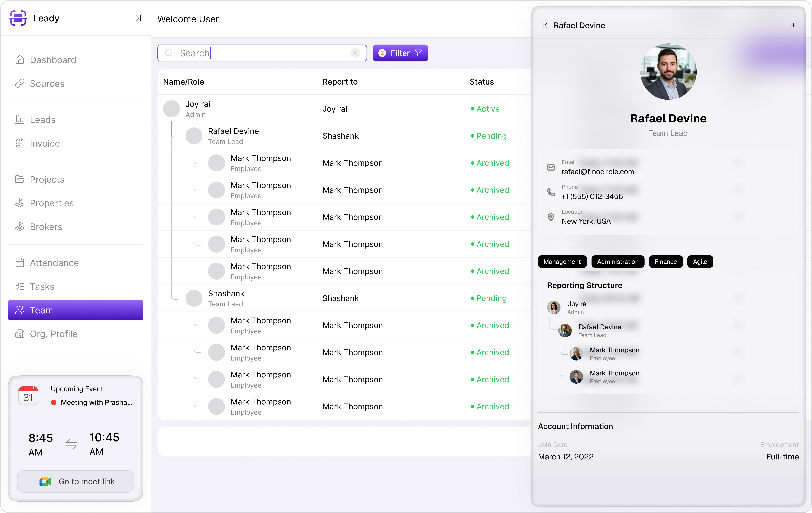This screenshot has height=513, width=812.
Task: Click the search magnifier icon
Action: point(169,53)
